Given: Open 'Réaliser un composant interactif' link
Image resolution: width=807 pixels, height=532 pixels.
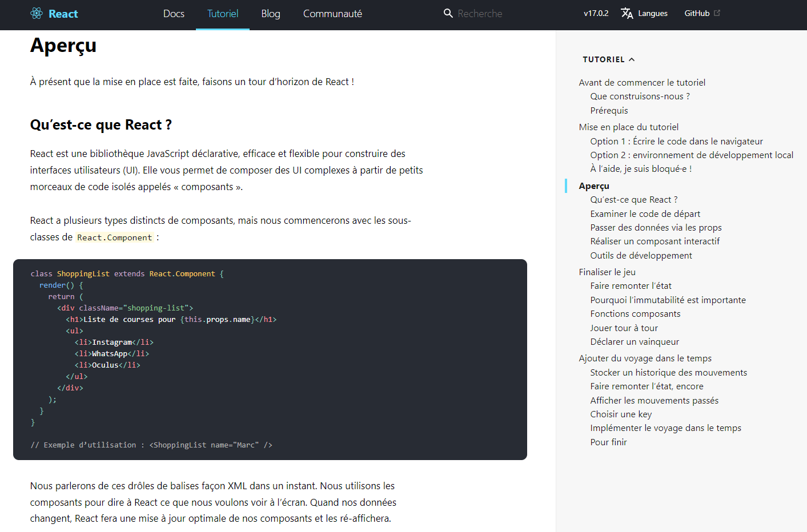Looking at the screenshot, I should click(x=655, y=241).
